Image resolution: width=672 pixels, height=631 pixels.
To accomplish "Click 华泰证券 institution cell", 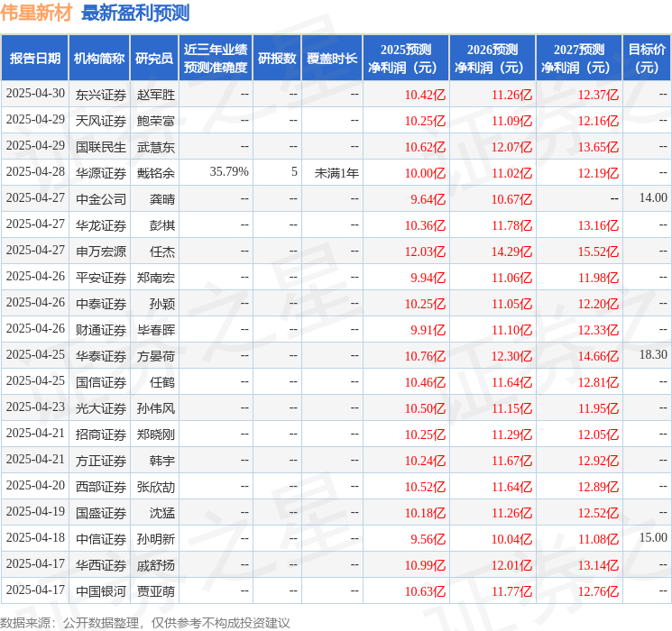I will click(x=101, y=356).
